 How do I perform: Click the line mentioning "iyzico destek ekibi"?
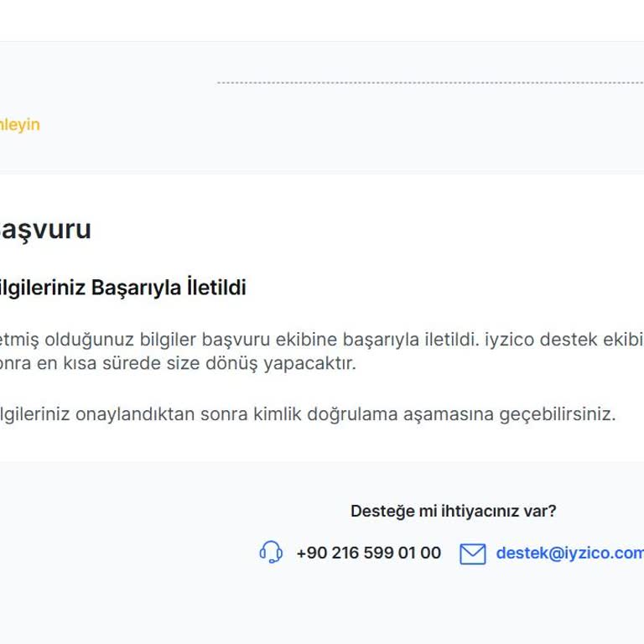(x=322, y=340)
